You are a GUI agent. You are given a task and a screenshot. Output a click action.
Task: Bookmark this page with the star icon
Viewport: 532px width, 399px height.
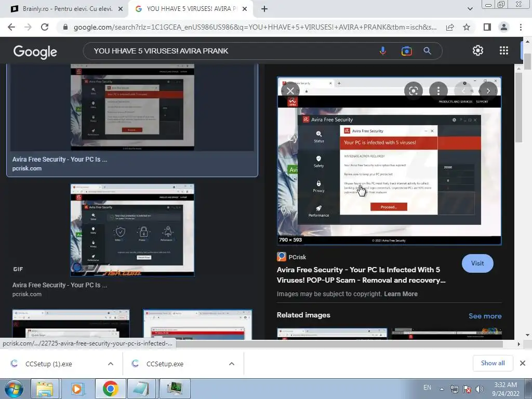click(467, 27)
